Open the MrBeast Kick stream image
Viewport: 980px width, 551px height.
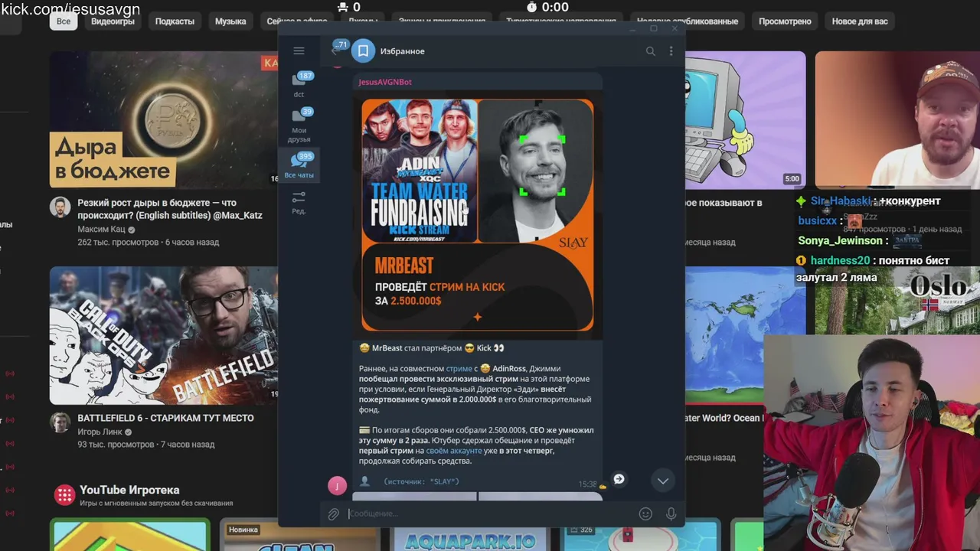(477, 215)
